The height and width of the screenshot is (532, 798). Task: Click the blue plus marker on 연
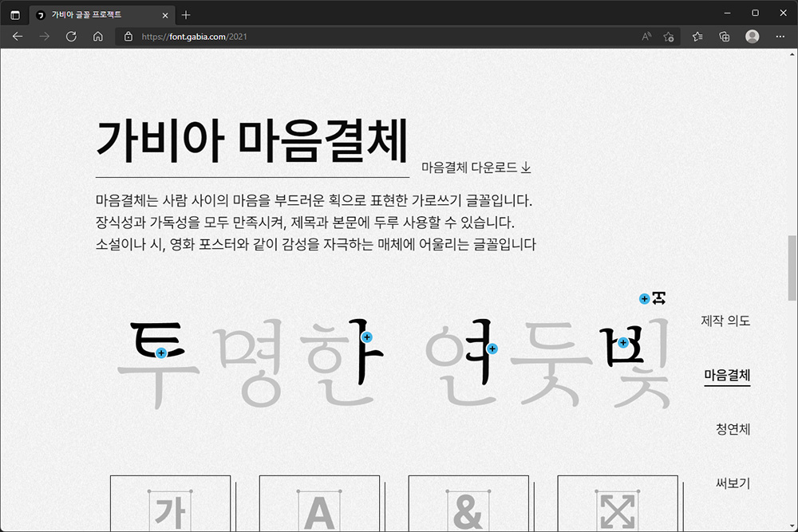coord(492,349)
